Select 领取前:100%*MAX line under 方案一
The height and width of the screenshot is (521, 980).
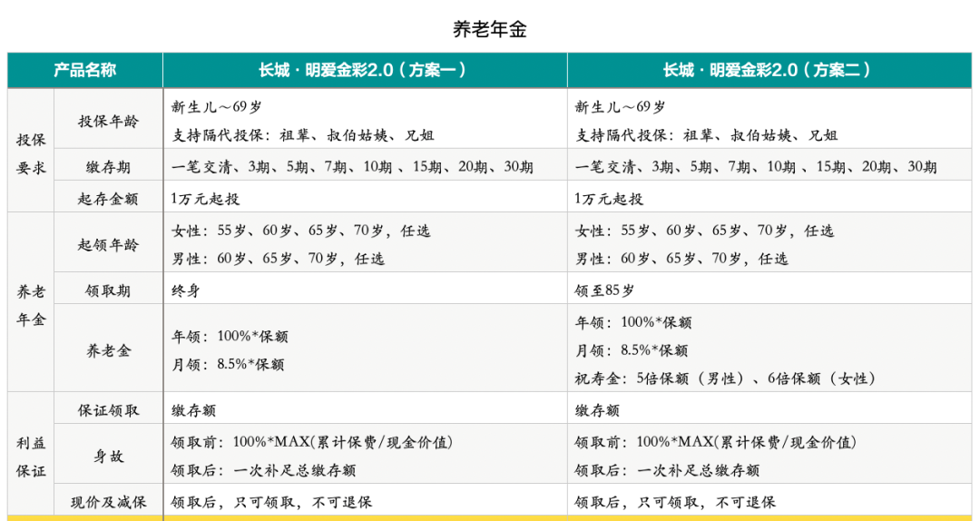click(x=312, y=442)
